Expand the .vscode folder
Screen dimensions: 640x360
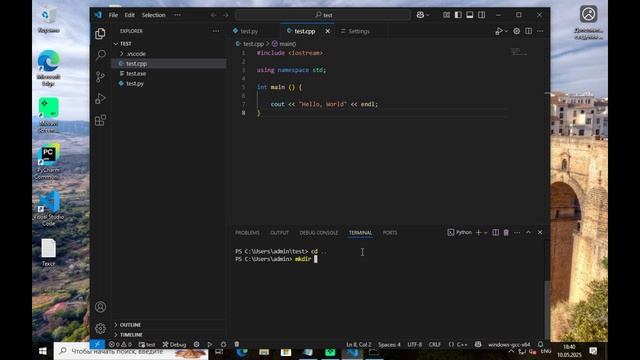(x=136, y=54)
